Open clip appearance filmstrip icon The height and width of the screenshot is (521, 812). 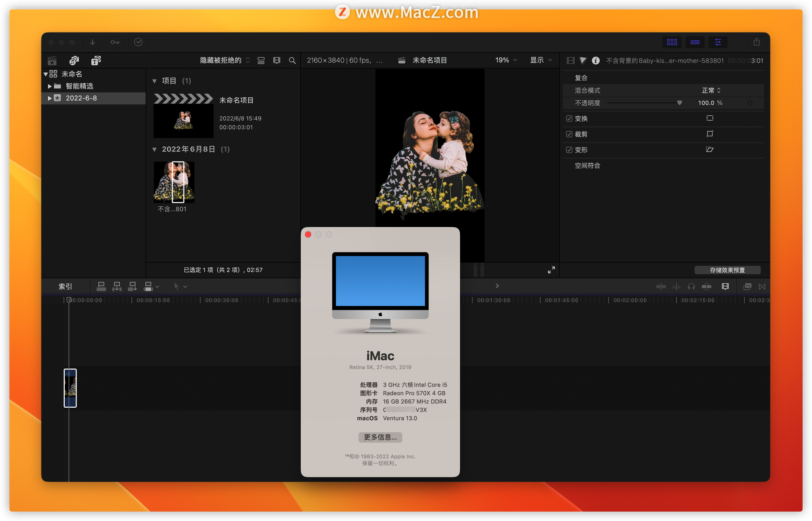277,60
